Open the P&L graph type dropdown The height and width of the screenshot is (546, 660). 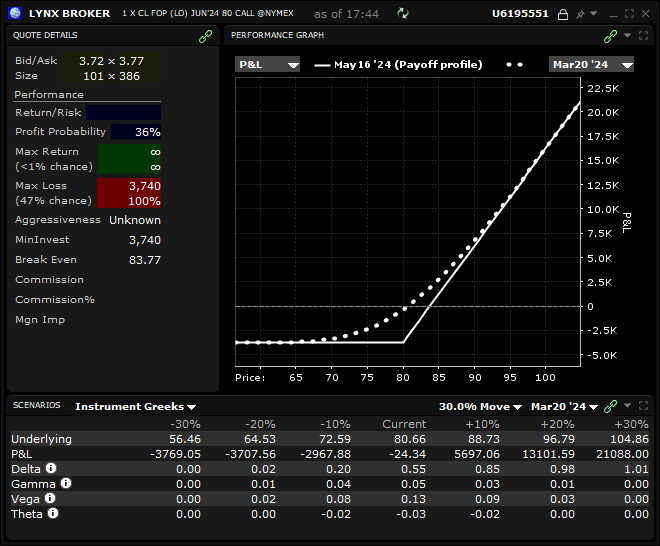point(268,64)
